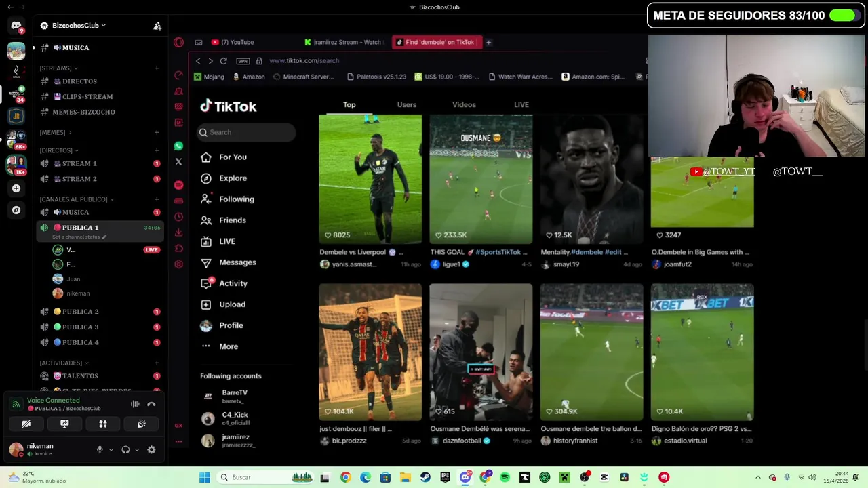The image size is (868, 488).
Task: Toggle Discord headphones deafen
Action: [125, 449]
